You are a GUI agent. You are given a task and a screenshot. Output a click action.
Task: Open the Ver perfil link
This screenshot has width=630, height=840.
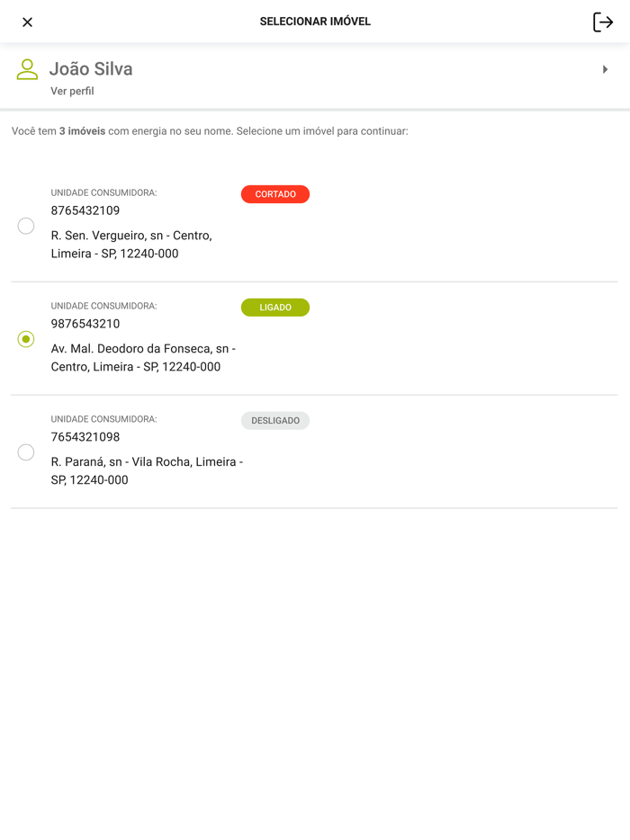72,91
